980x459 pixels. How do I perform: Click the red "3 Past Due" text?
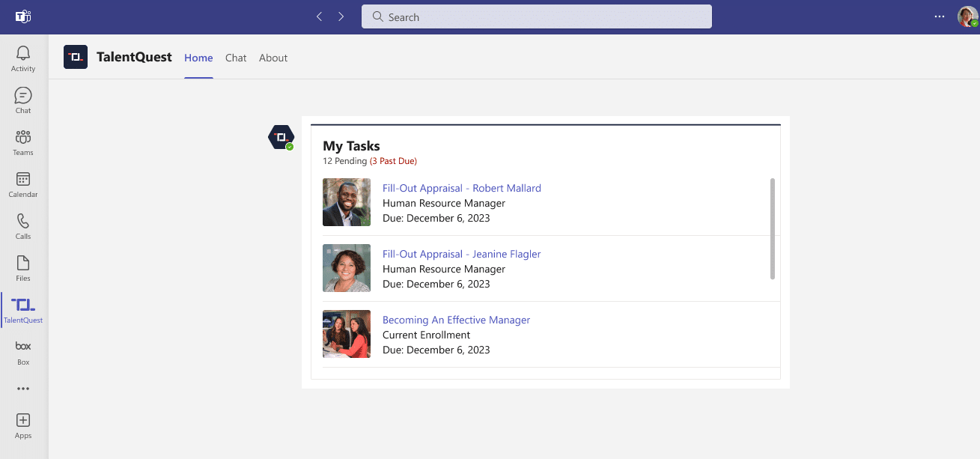394,161
